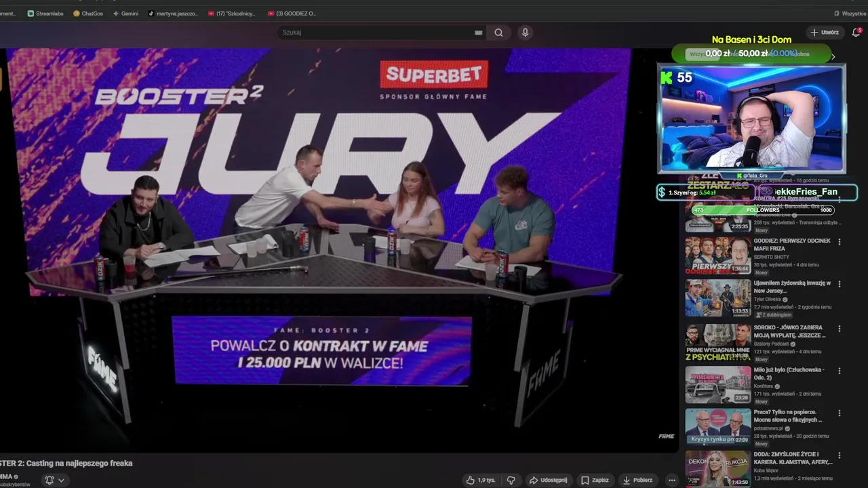Open the on-screen keyboard in search
Image resolution: width=868 pixels, height=488 pixels.
478,33
